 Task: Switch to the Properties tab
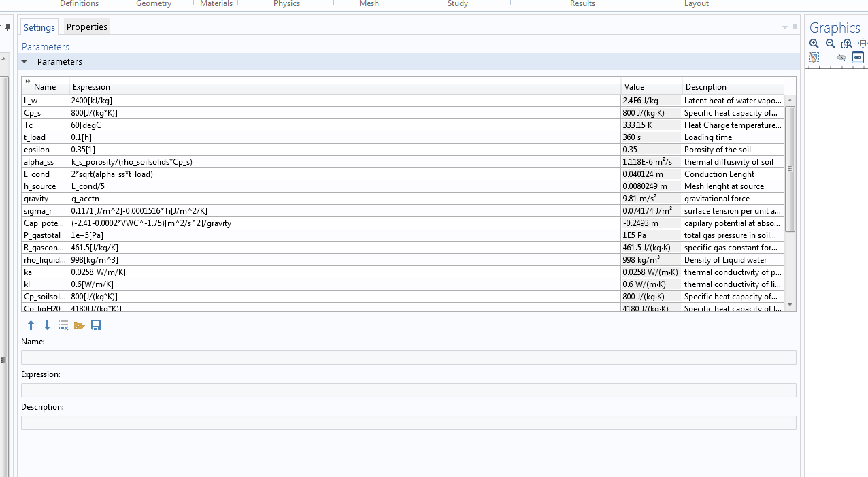click(x=86, y=27)
